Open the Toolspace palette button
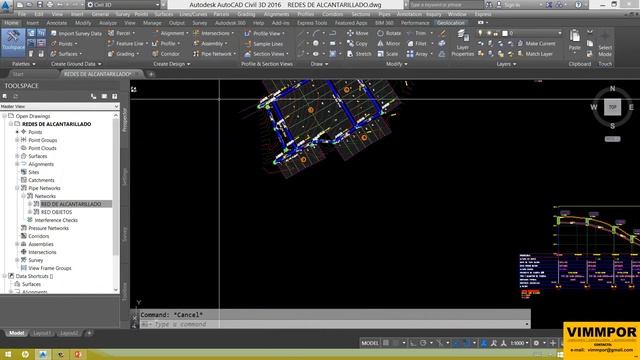 coord(13,42)
